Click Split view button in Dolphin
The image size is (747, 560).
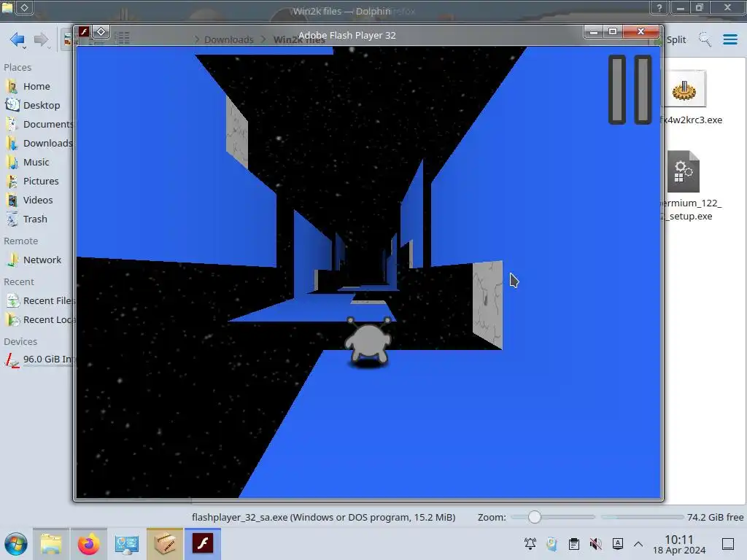coord(676,39)
